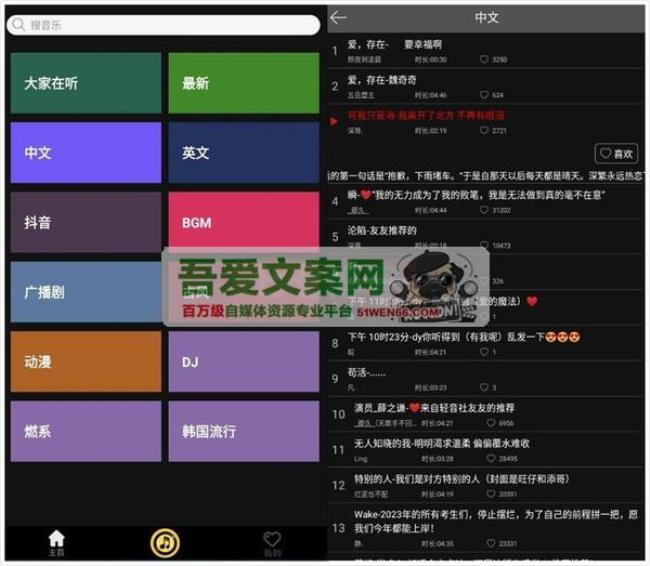Image resolution: width=650 pixels, height=566 pixels.
Task: Play song 1 爱，存在- 要幸福啊
Action: [486, 51]
